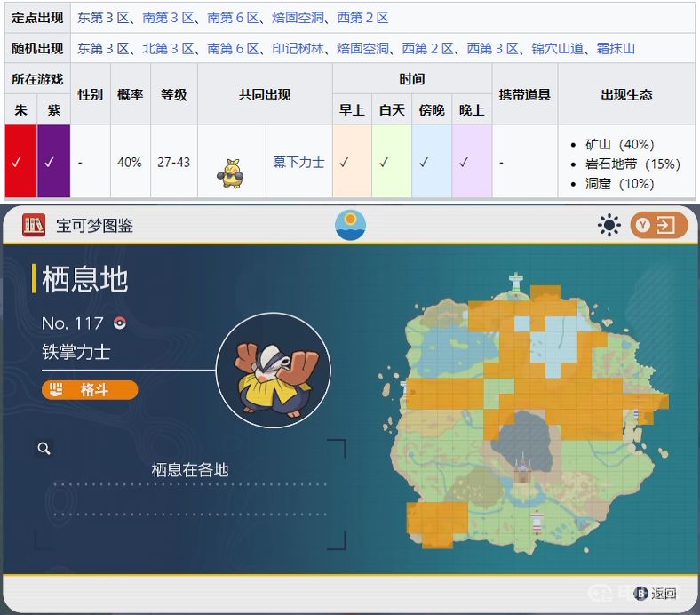Click the 共同出现 column header

265,94
